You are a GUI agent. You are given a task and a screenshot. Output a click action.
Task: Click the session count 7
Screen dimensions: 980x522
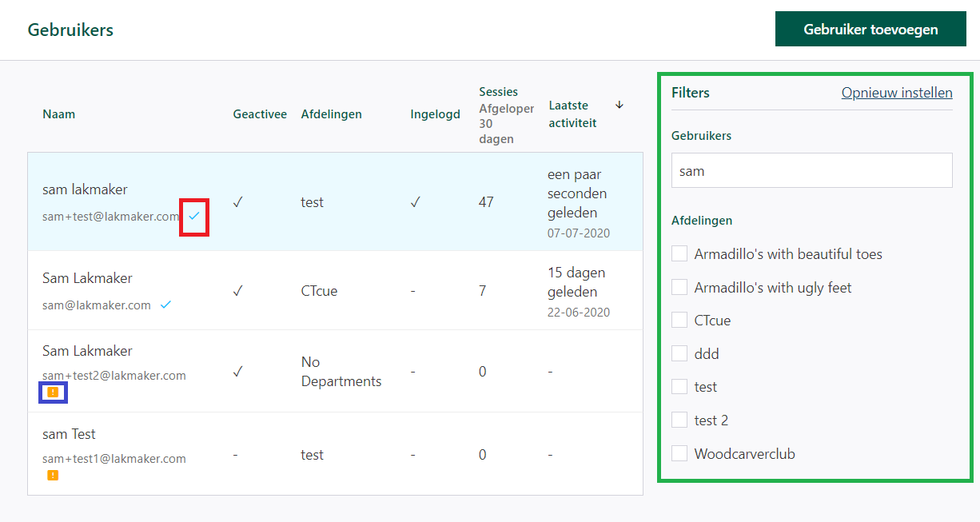(x=483, y=291)
